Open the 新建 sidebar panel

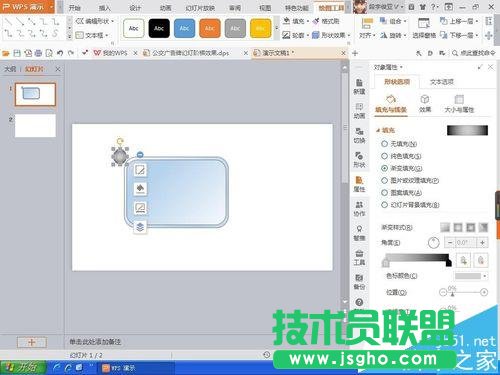[359, 86]
